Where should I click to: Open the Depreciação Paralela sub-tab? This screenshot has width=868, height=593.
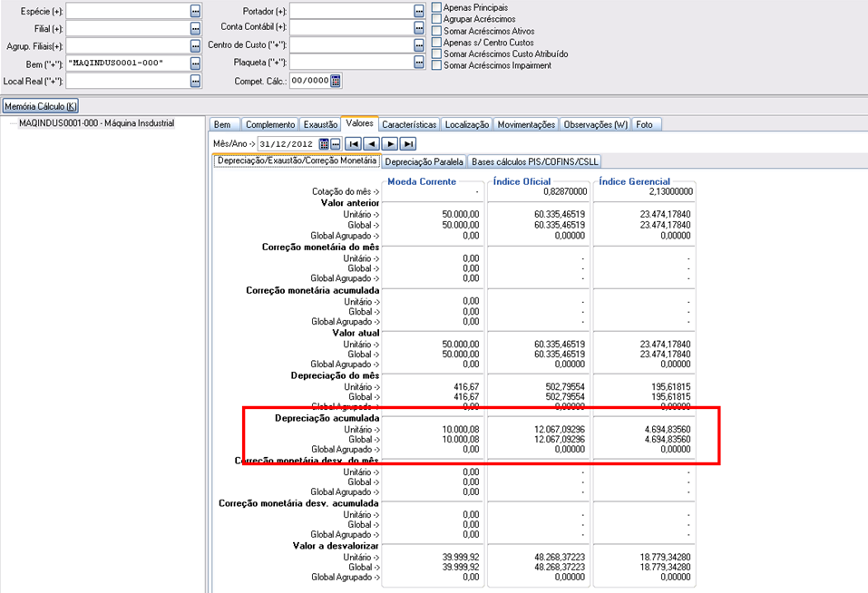point(424,161)
